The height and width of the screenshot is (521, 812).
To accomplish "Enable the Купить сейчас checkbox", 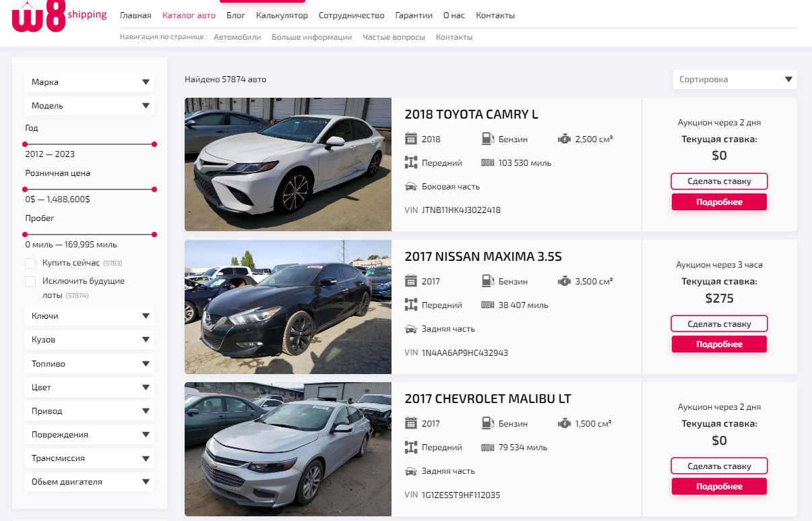I will point(30,263).
